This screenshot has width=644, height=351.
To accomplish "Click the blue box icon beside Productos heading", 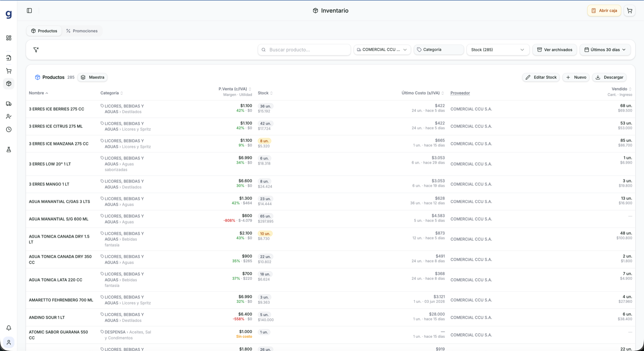I will coord(37,77).
